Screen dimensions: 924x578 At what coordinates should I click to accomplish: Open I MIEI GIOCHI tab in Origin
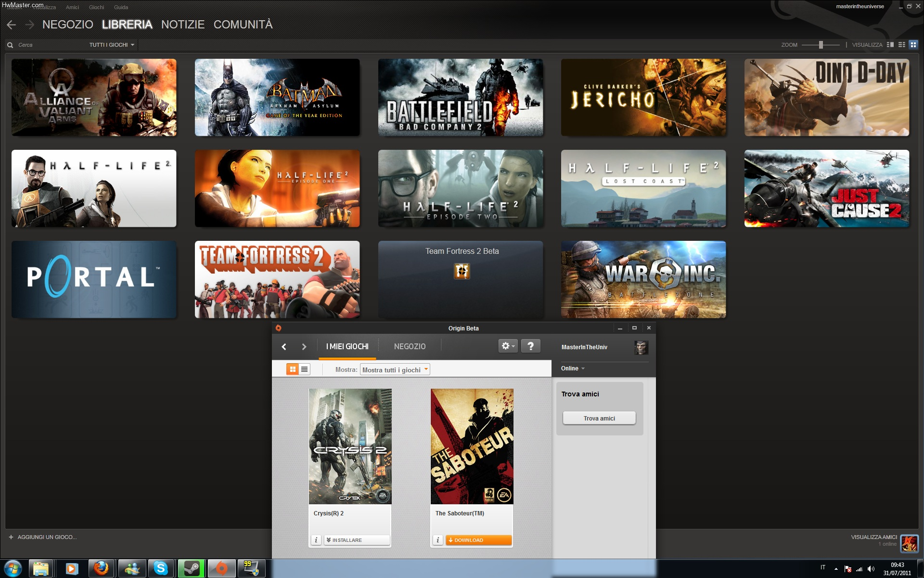coord(347,347)
